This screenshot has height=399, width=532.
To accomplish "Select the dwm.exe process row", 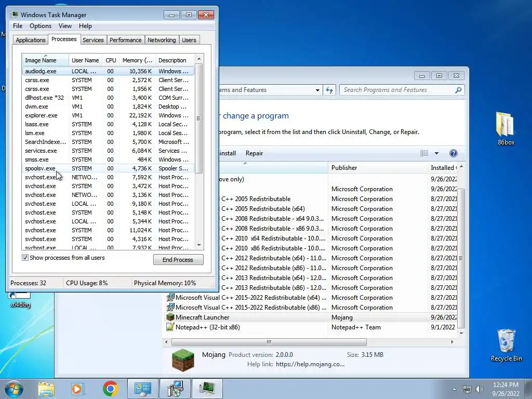I will 108,107.
